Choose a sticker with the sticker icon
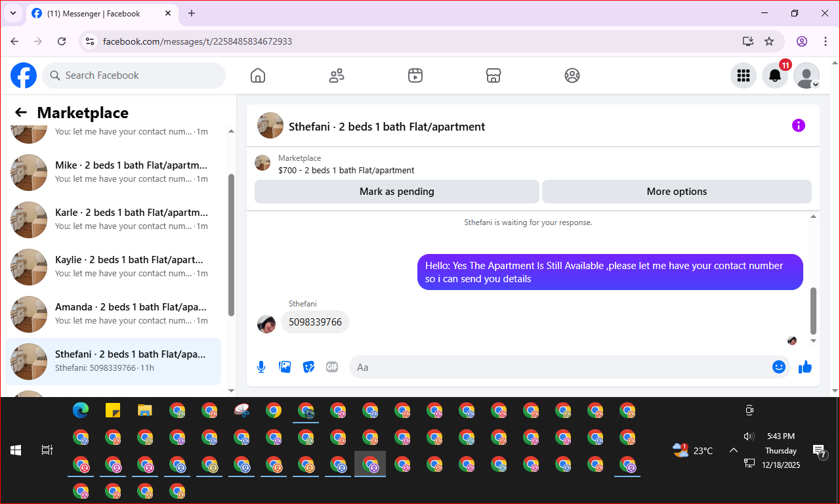The image size is (840, 504). (x=308, y=367)
